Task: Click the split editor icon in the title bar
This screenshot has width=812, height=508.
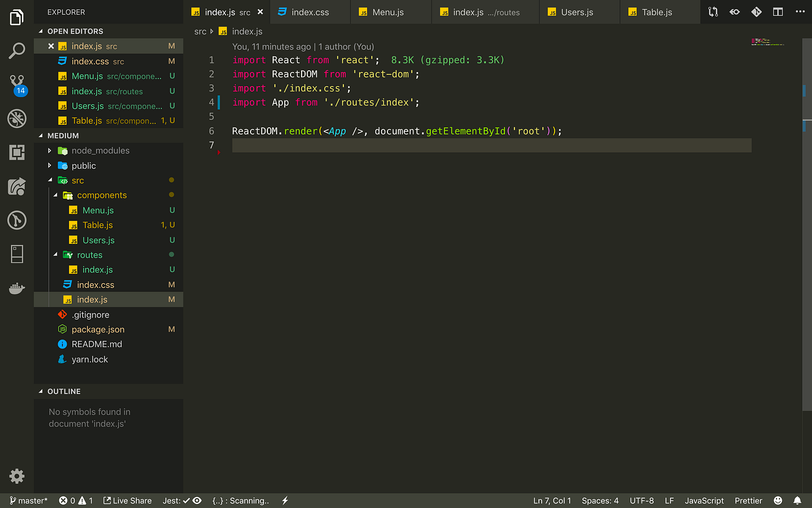Action: (x=777, y=11)
